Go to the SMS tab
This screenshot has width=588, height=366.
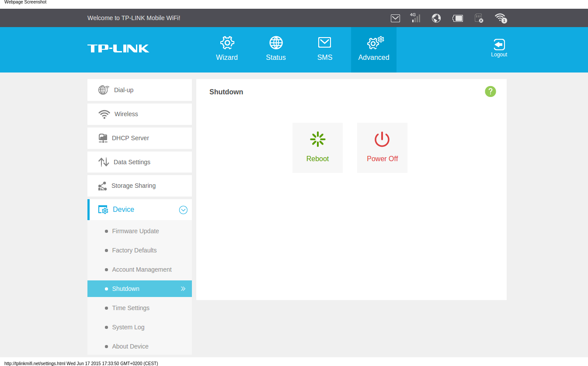click(x=325, y=49)
